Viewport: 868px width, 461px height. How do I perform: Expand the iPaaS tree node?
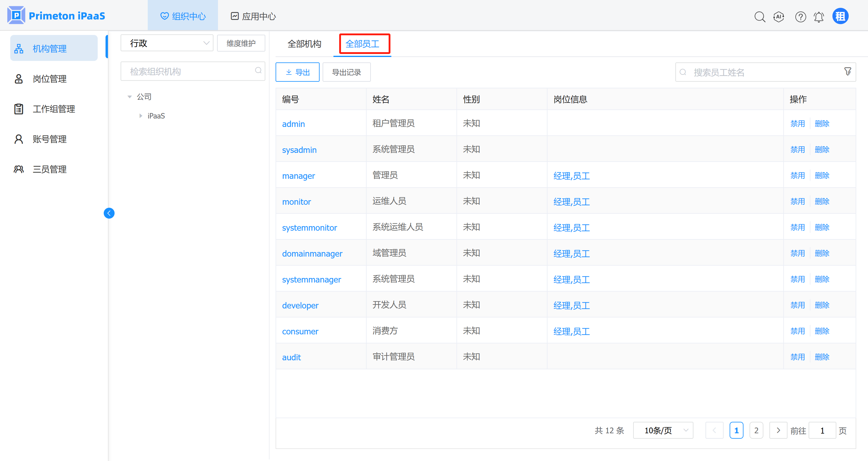tap(140, 116)
